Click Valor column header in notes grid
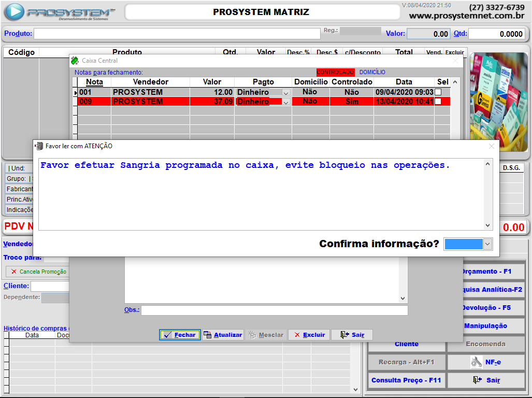Screen dimensions: 532x398 tap(212, 82)
